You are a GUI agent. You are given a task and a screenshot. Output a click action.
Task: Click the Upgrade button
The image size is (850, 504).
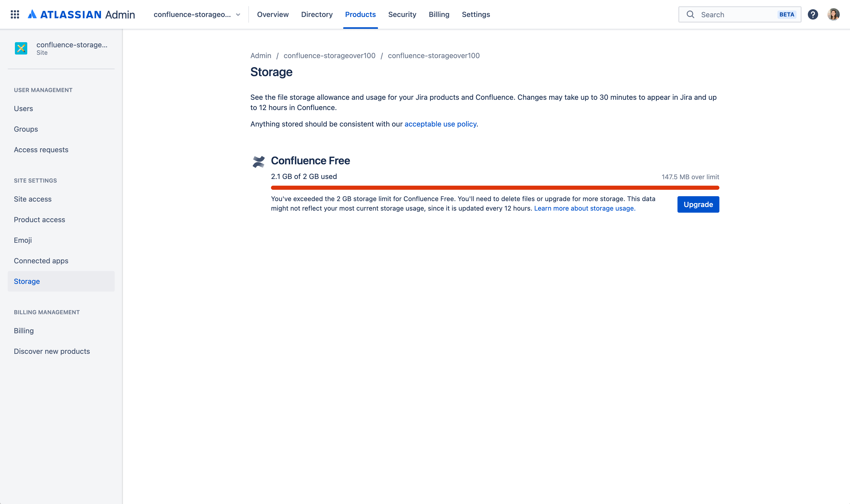point(698,204)
